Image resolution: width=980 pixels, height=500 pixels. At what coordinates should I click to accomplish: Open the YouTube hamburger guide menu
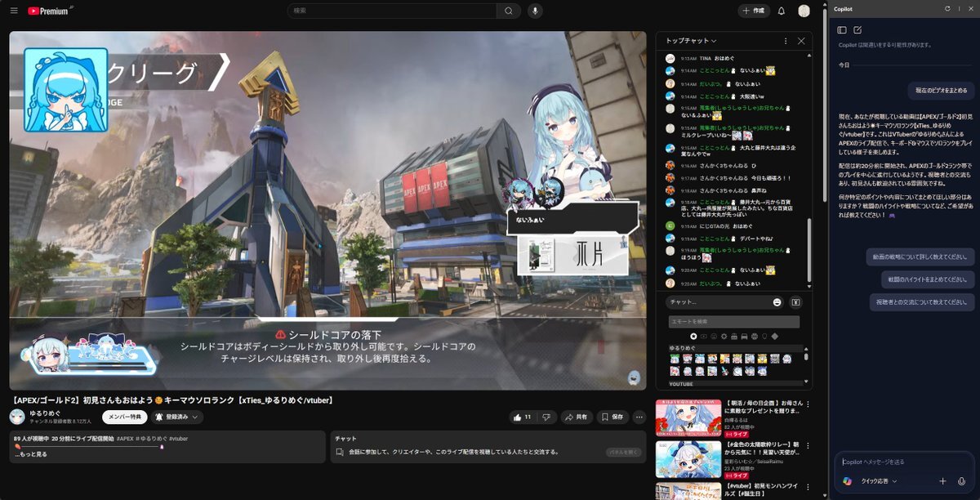point(13,11)
